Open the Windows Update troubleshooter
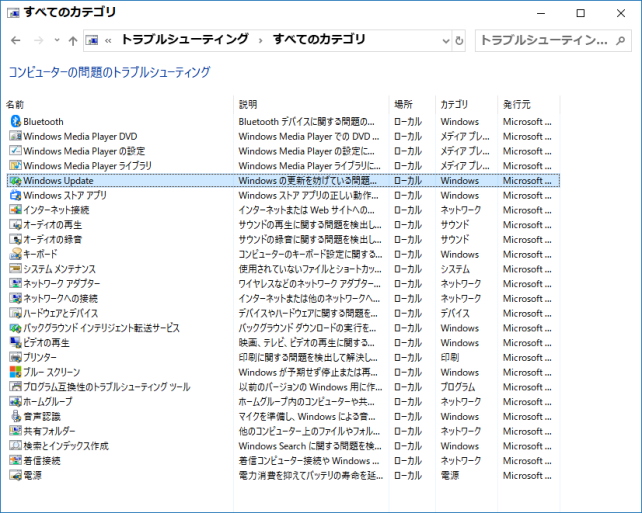The image size is (642, 513). click(x=58, y=181)
